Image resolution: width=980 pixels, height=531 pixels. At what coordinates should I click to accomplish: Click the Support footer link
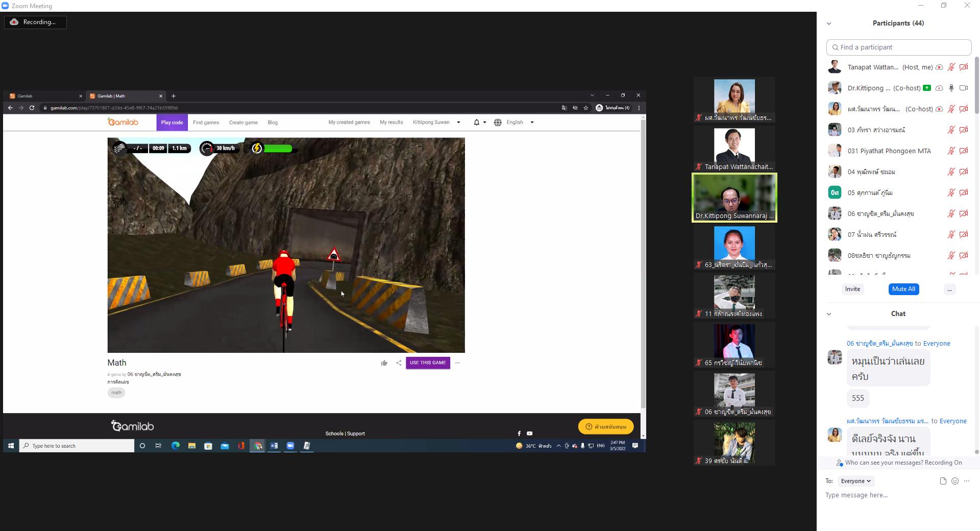tap(356, 433)
